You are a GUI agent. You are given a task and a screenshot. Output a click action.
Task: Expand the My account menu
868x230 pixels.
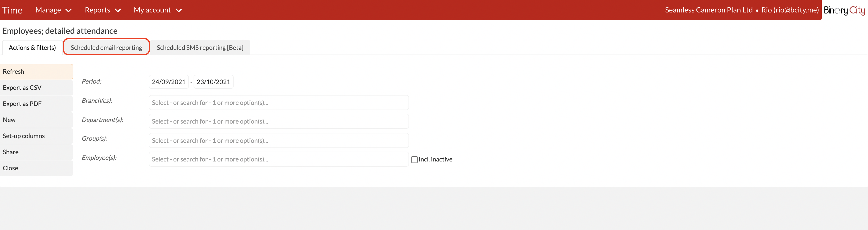click(x=158, y=10)
